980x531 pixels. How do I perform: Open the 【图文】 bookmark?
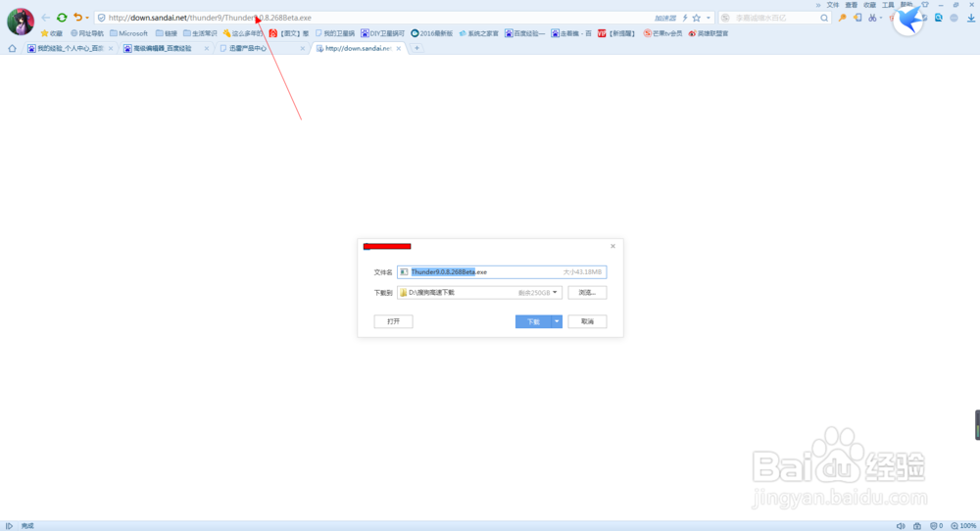(289, 33)
